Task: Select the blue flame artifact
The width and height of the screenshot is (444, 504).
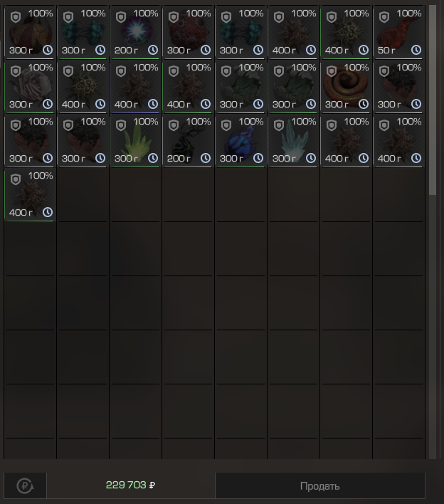Action: [x=241, y=141]
